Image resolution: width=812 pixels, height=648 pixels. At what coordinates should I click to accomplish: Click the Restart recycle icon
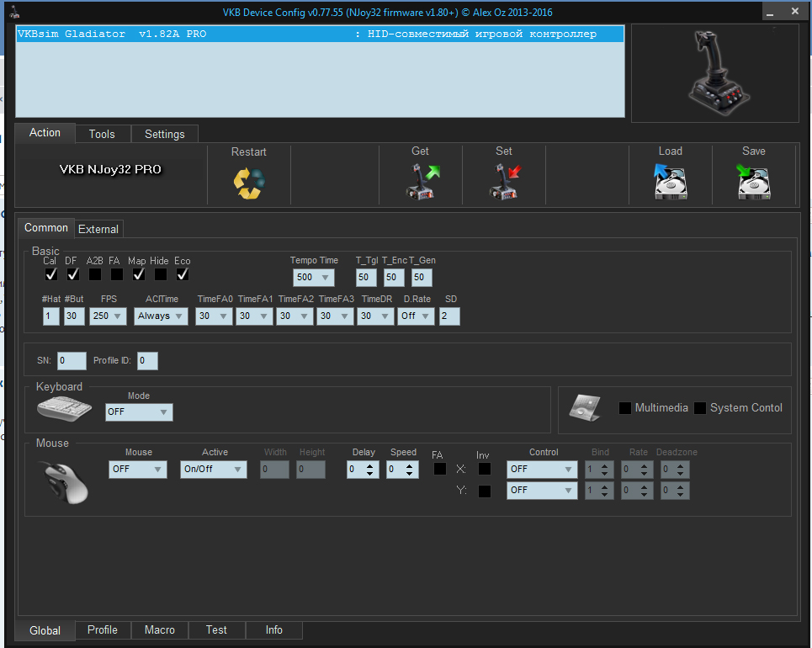click(x=249, y=183)
